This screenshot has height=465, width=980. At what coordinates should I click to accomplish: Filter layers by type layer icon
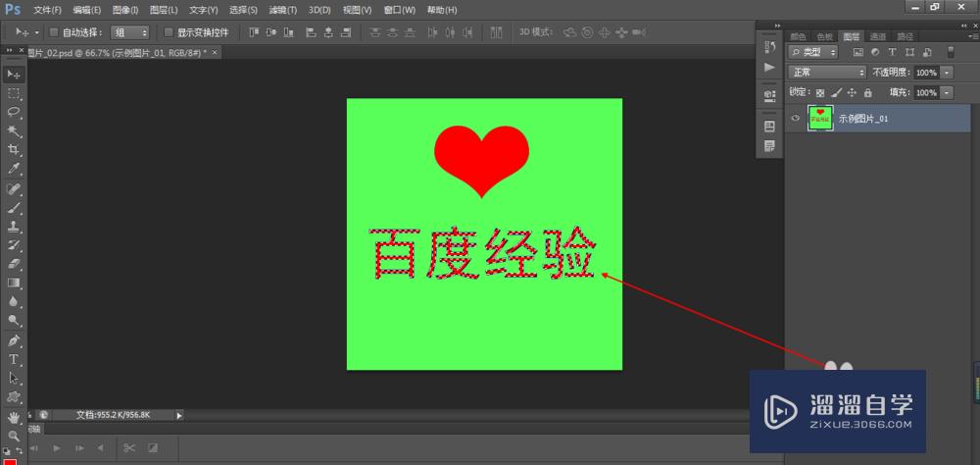click(893, 53)
